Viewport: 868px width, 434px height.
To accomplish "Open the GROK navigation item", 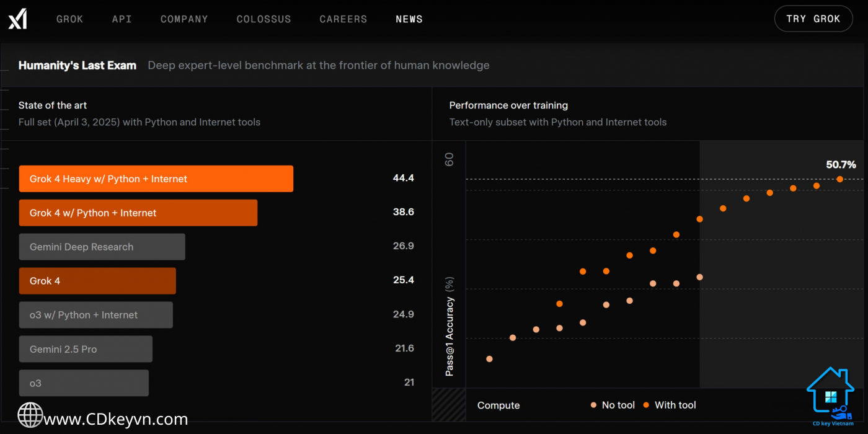I will pos(69,19).
